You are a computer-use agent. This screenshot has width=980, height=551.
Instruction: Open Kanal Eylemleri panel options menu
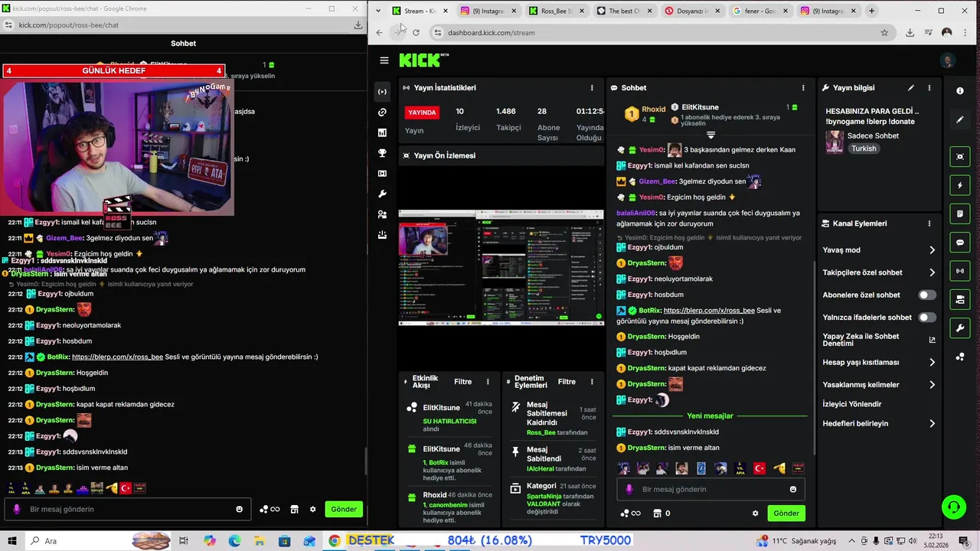929,223
